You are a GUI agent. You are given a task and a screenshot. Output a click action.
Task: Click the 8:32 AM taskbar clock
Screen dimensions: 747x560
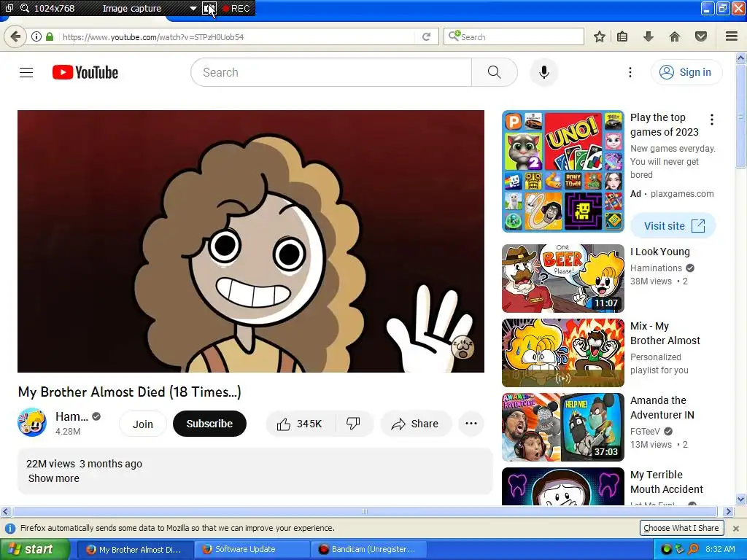tap(720, 549)
